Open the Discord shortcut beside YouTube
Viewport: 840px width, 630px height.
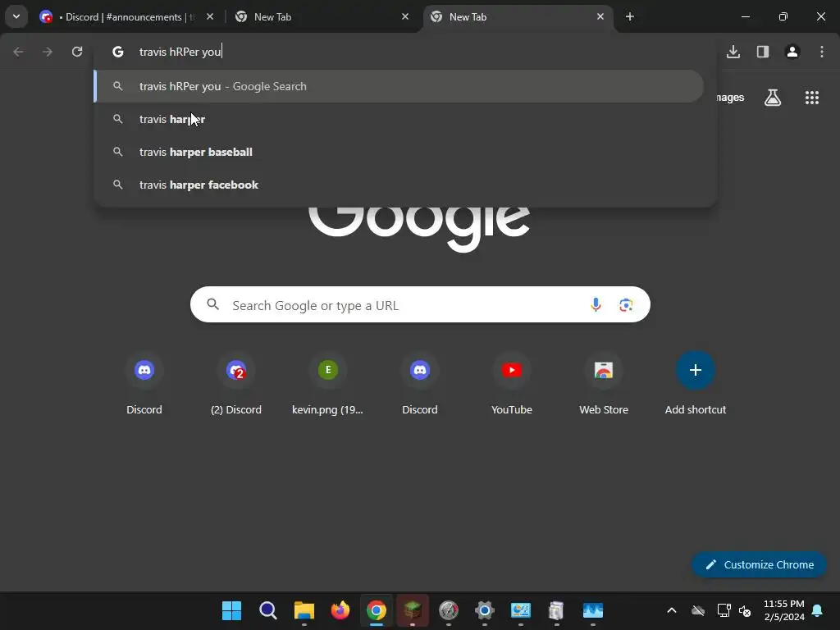[x=420, y=383]
